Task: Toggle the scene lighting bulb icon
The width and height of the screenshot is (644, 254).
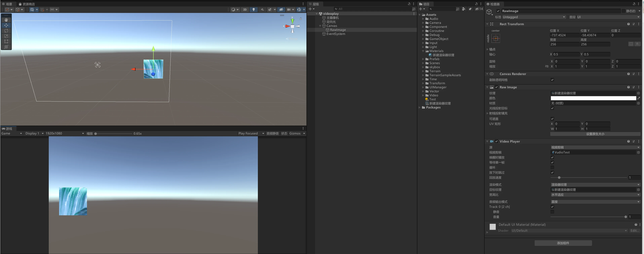Action: [253, 10]
